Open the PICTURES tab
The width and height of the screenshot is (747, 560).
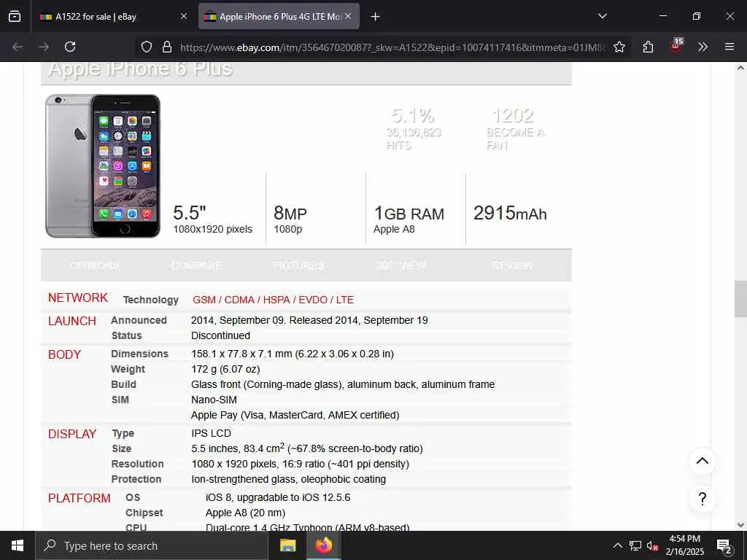pos(298,265)
